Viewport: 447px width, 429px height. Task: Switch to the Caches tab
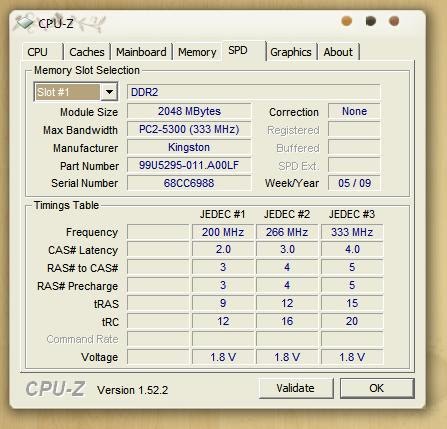click(x=87, y=52)
